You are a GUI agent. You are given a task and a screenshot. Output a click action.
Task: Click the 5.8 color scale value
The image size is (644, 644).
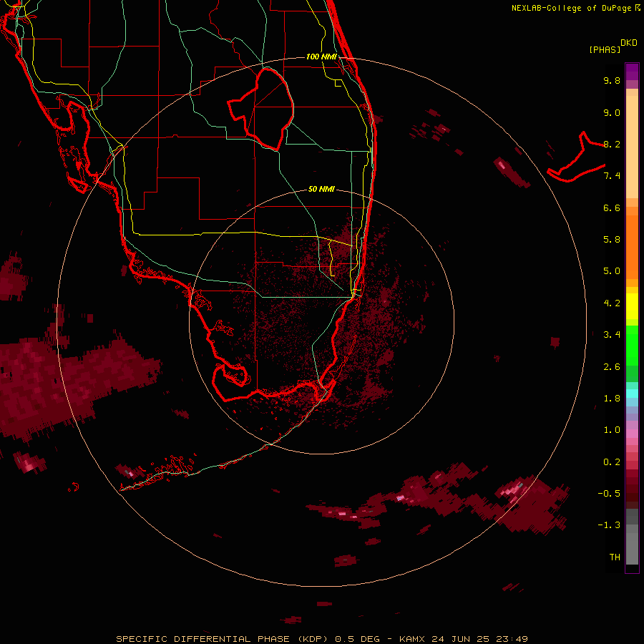[x=612, y=240]
